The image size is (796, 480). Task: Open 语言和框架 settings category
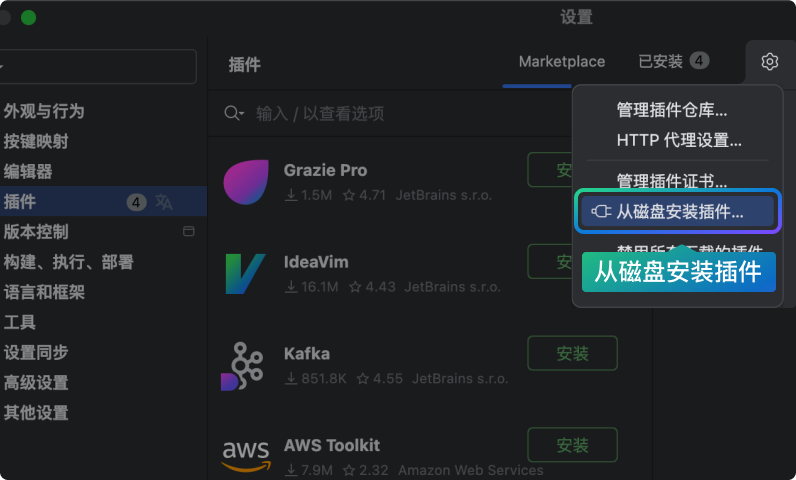point(44,292)
